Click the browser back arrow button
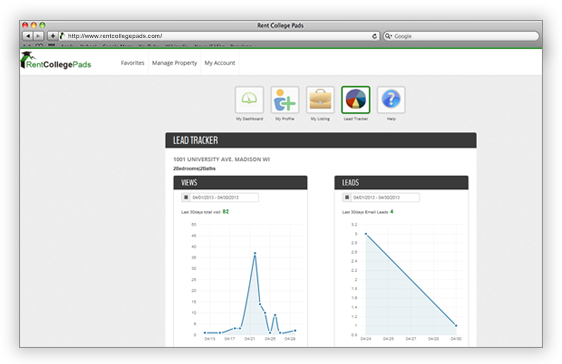 click(28, 36)
